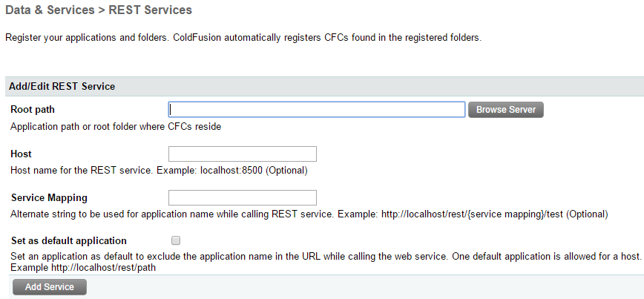The width and height of the screenshot is (644, 299).
Task: Click the Service Mapping label
Action: [49, 198]
